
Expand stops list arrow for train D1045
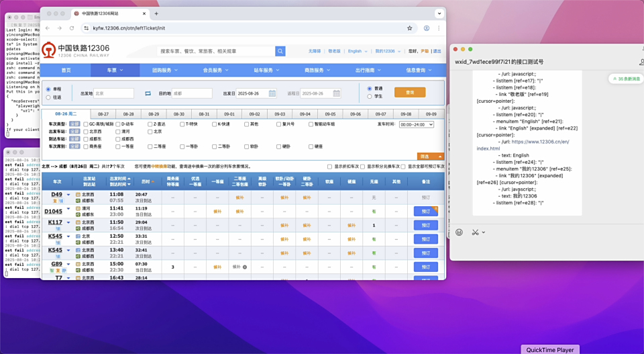[68, 209]
